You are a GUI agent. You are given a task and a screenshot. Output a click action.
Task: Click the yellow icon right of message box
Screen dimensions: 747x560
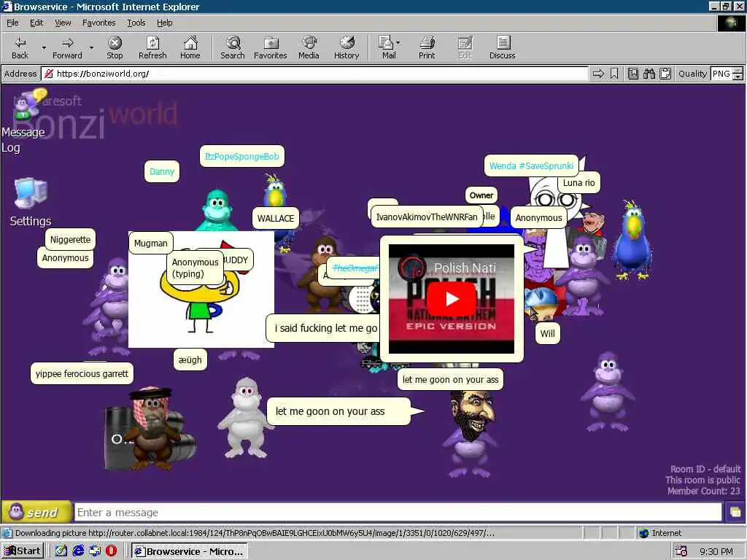(x=735, y=513)
